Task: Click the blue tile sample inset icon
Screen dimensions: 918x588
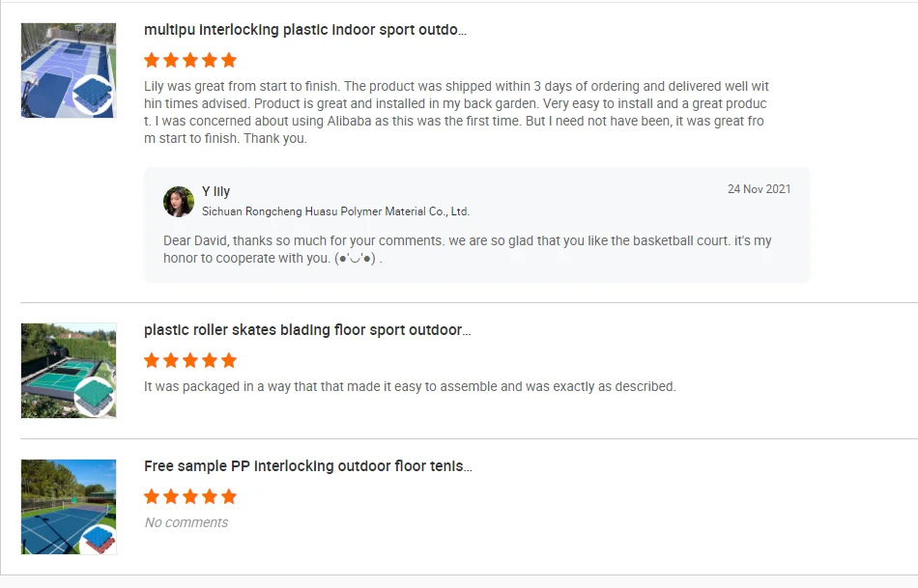Action: pos(94,96)
